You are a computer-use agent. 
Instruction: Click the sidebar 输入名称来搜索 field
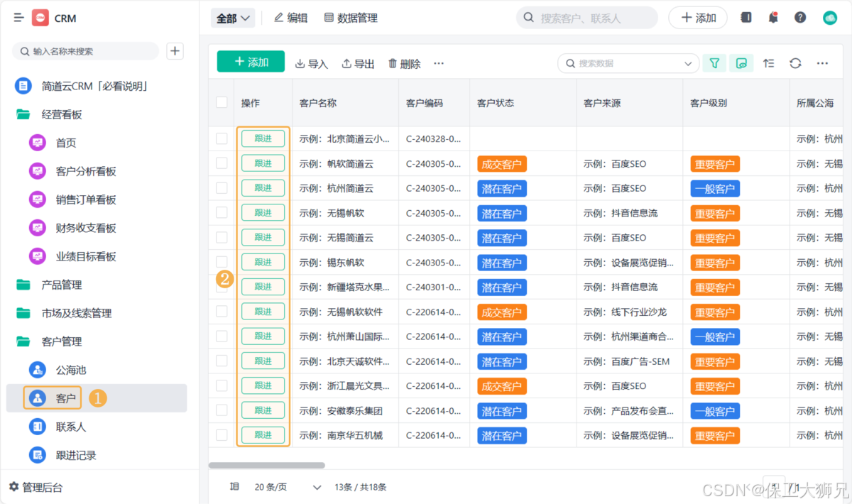[85, 51]
